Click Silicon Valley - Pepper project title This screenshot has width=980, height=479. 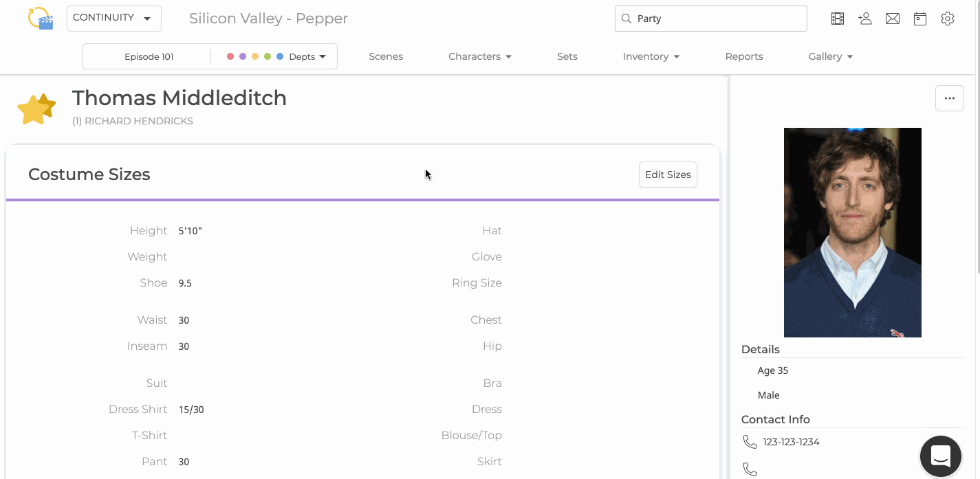click(269, 19)
